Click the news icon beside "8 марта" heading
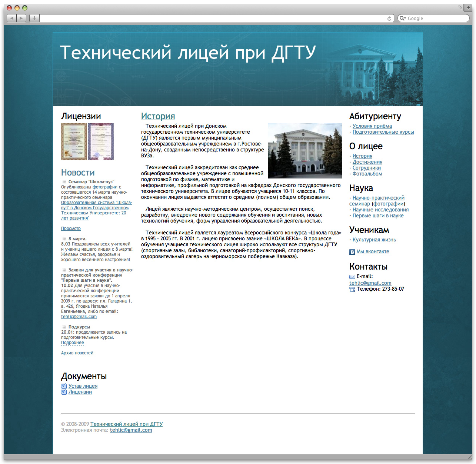 (x=64, y=239)
